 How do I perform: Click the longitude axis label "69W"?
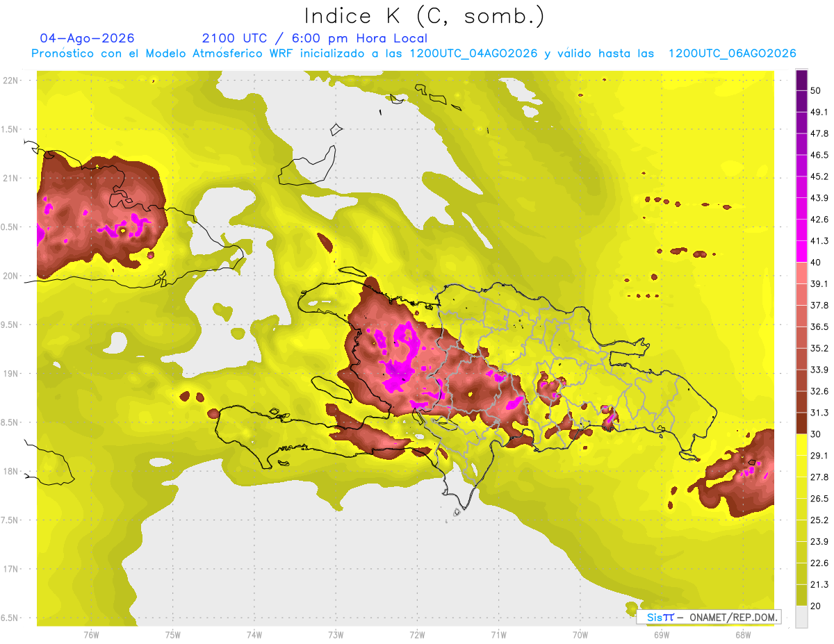(x=661, y=635)
